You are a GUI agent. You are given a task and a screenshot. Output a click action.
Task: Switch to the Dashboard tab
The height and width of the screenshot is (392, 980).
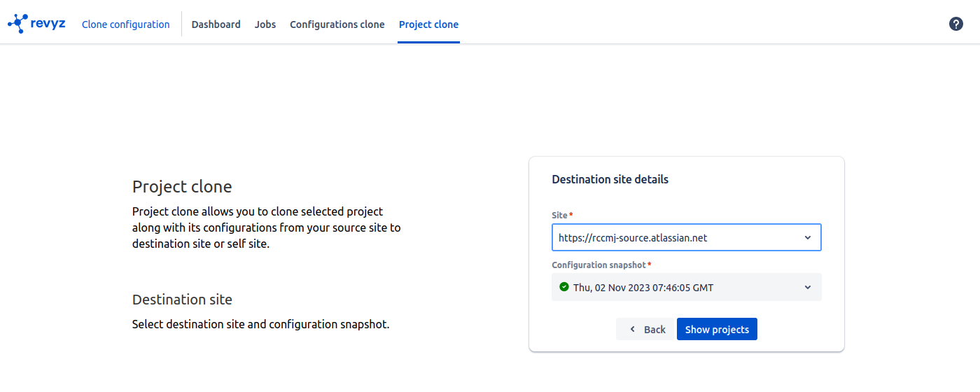(x=216, y=24)
